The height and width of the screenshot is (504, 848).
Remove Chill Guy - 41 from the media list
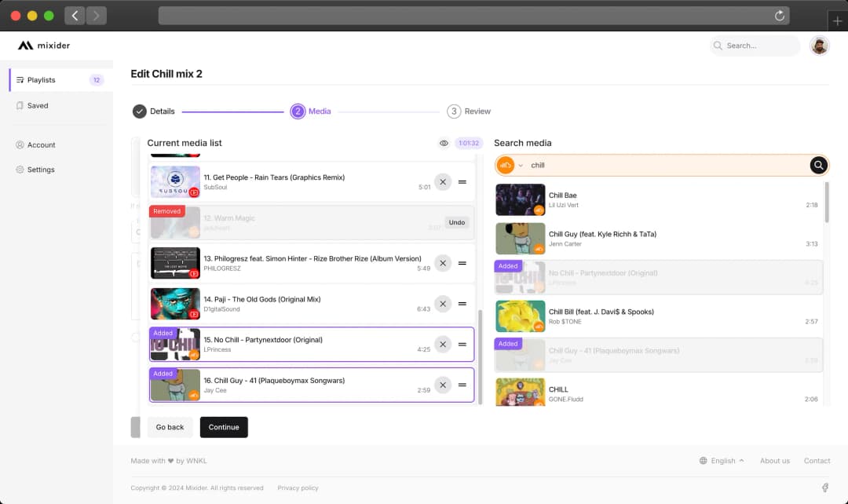[442, 385]
